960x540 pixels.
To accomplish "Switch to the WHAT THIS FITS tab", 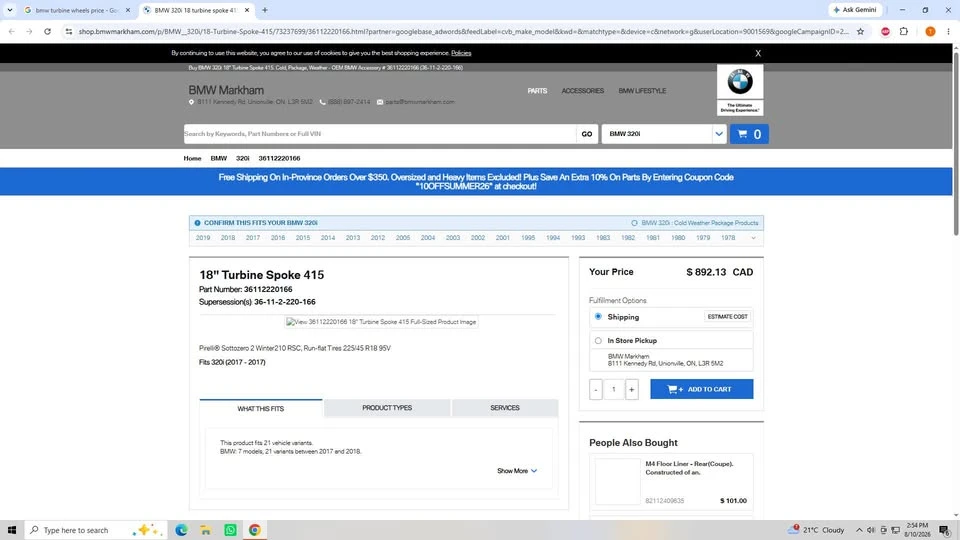I will (261, 408).
